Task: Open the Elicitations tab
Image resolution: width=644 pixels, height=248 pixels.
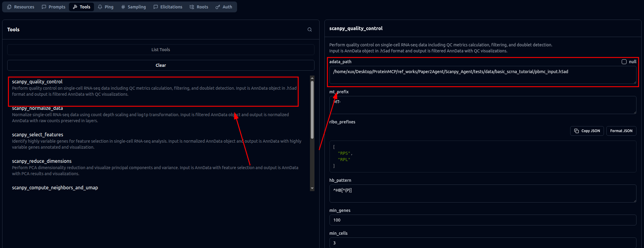Action: (x=168, y=7)
